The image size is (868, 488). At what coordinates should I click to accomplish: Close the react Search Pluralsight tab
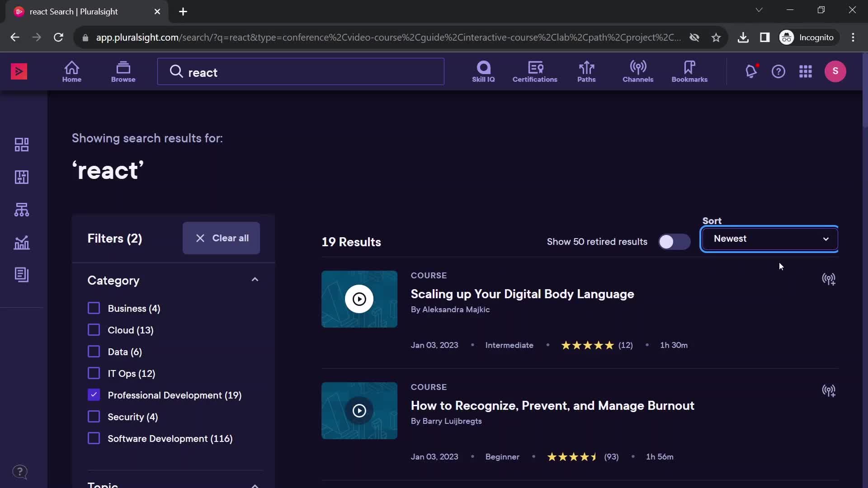pyautogui.click(x=157, y=12)
